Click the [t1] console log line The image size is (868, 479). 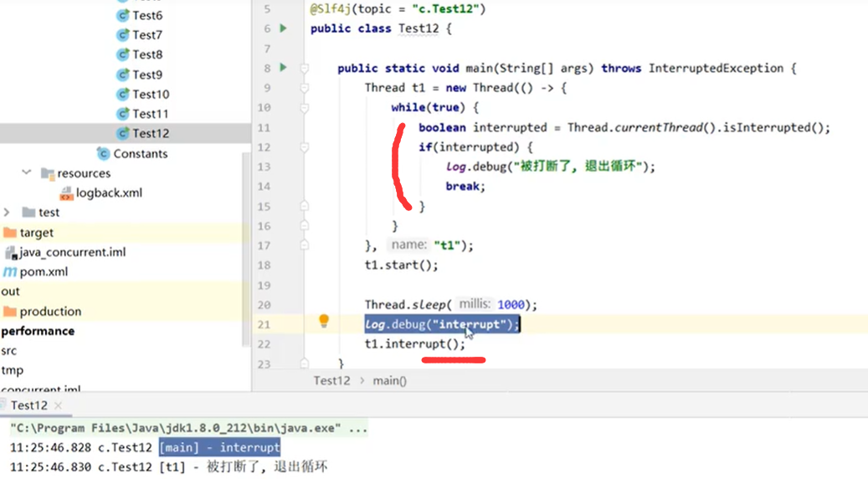click(169, 466)
